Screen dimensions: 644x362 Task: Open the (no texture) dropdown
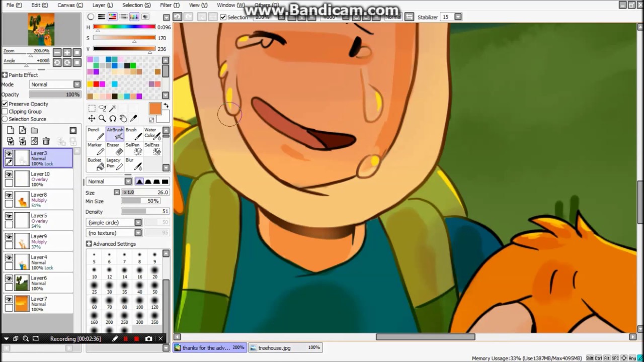click(x=114, y=233)
